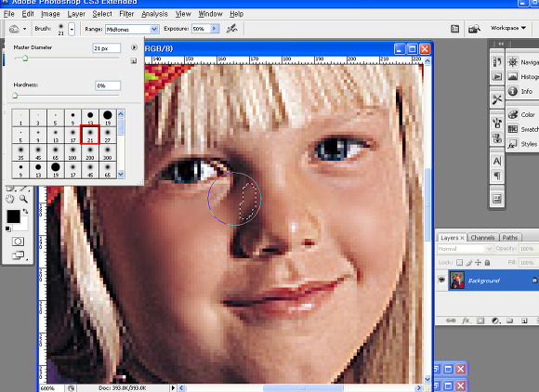Viewport: 539px width, 392px height.
Task: Click the white background color swatch
Action: [23, 226]
